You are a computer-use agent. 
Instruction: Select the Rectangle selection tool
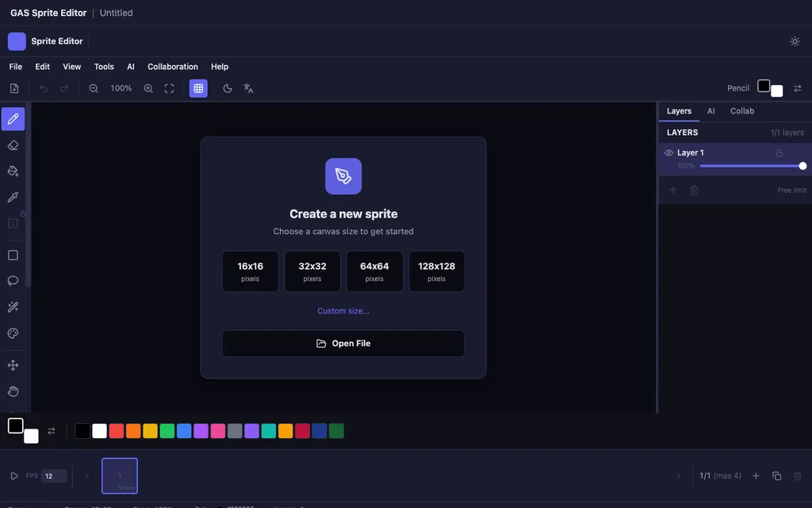coord(13,255)
